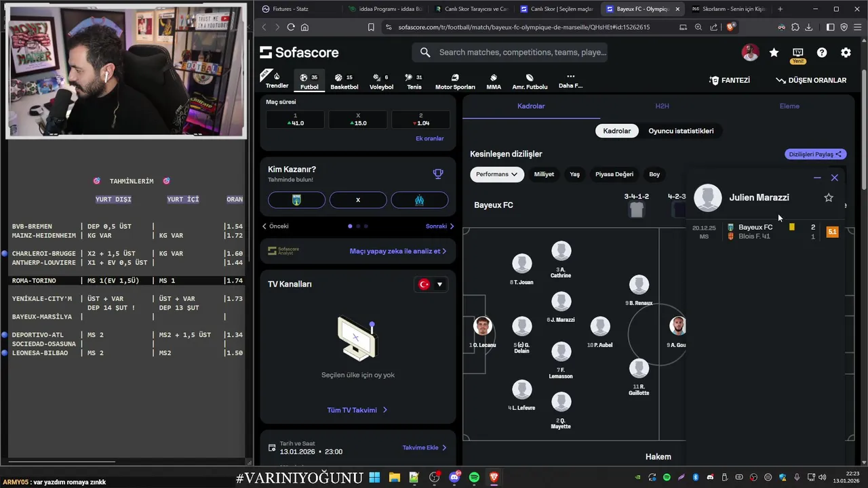868x488 pixels.
Task: Bookmark this page in address bar
Action: click(371, 27)
